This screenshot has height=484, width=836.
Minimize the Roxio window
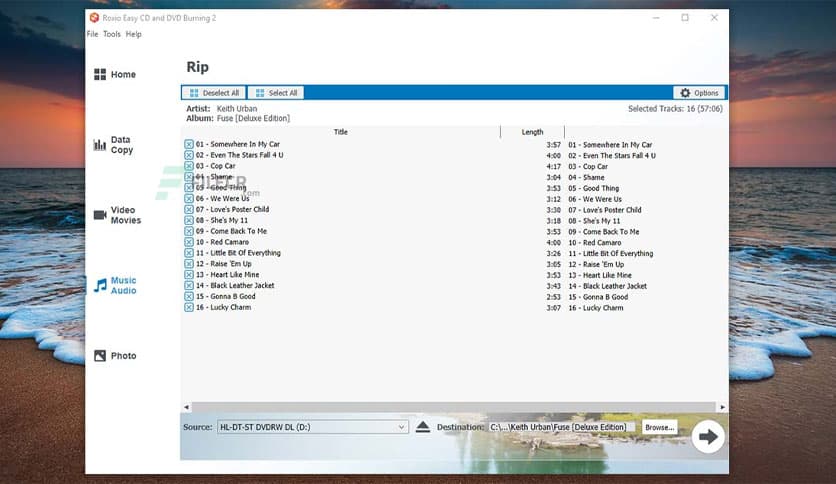pos(656,18)
